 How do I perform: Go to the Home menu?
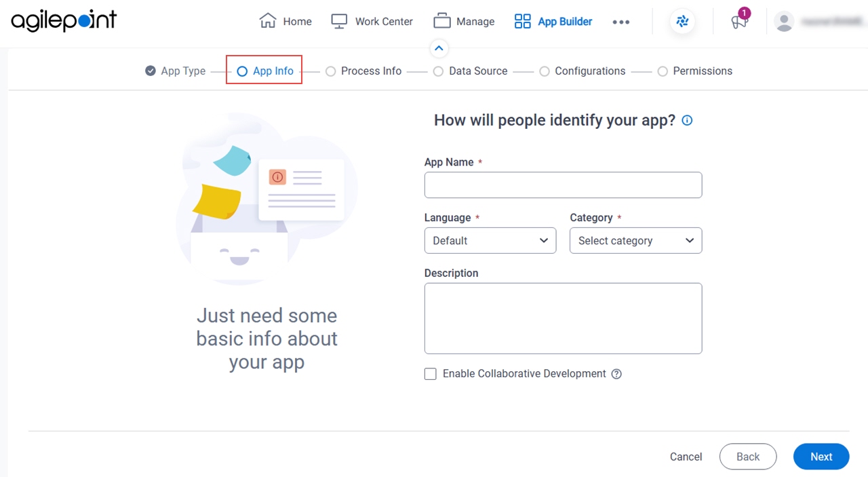point(285,21)
